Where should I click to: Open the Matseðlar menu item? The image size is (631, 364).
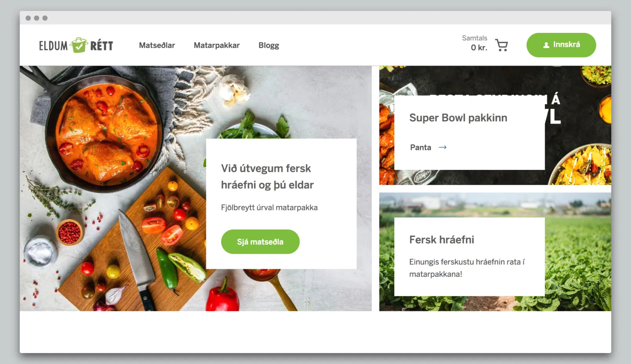click(157, 45)
